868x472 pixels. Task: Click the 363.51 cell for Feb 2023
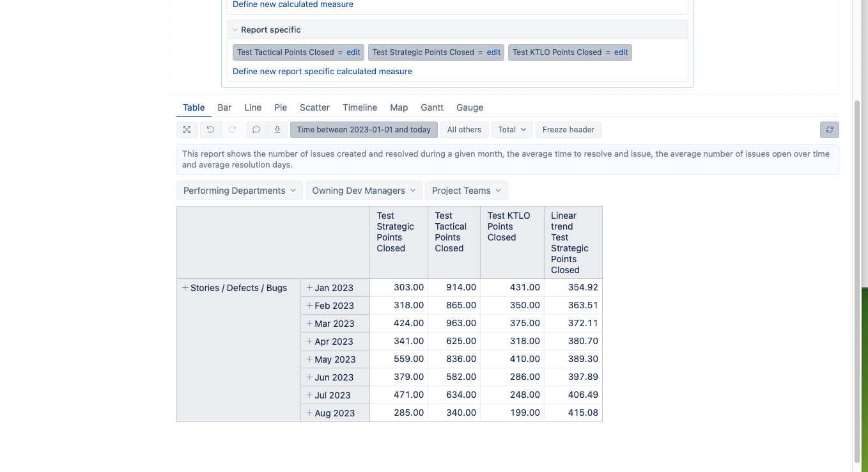point(573,306)
